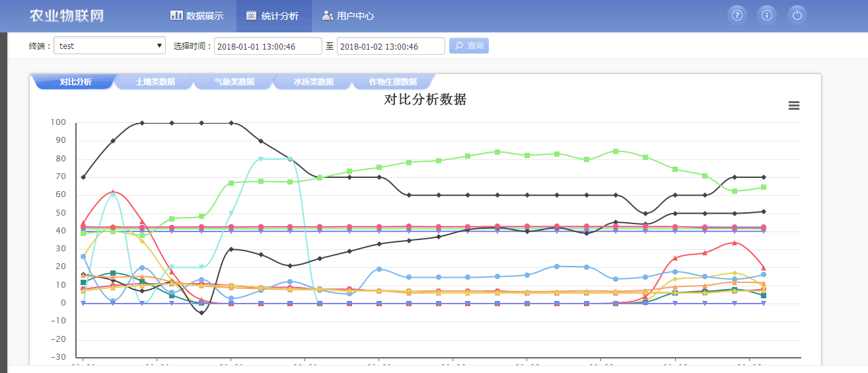The image size is (868, 373).
Task: Select 统计分析 navigation item
Action: click(273, 16)
